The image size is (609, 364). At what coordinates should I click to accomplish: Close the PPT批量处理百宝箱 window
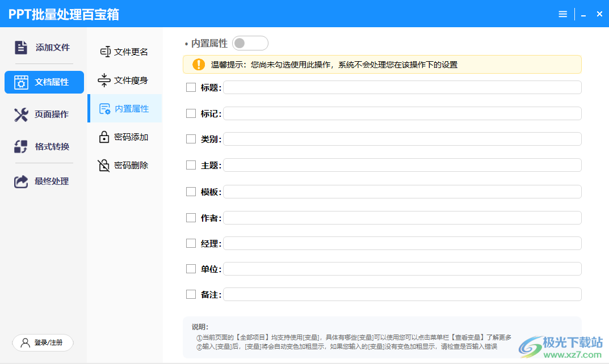599,14
